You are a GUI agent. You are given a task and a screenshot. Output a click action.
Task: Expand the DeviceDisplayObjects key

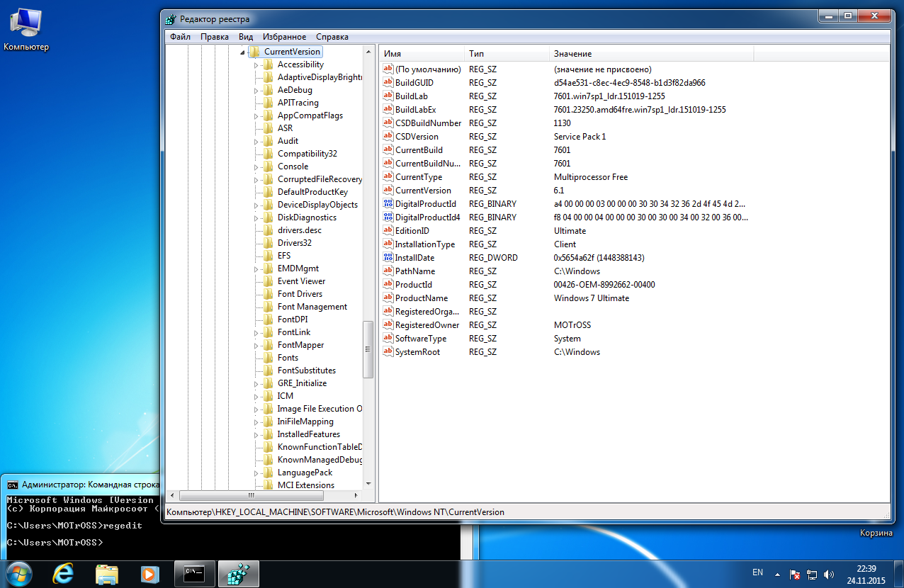pos(256,205)
